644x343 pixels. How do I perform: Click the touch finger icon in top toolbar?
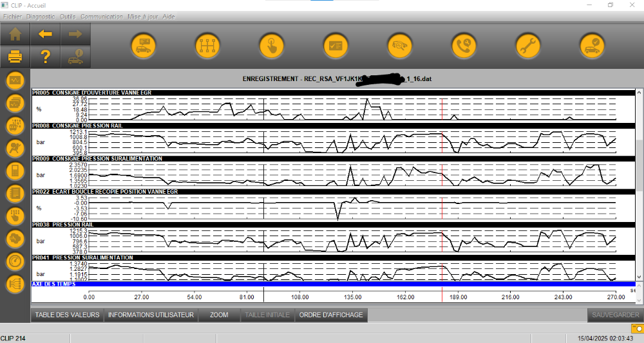pos(271,46)
